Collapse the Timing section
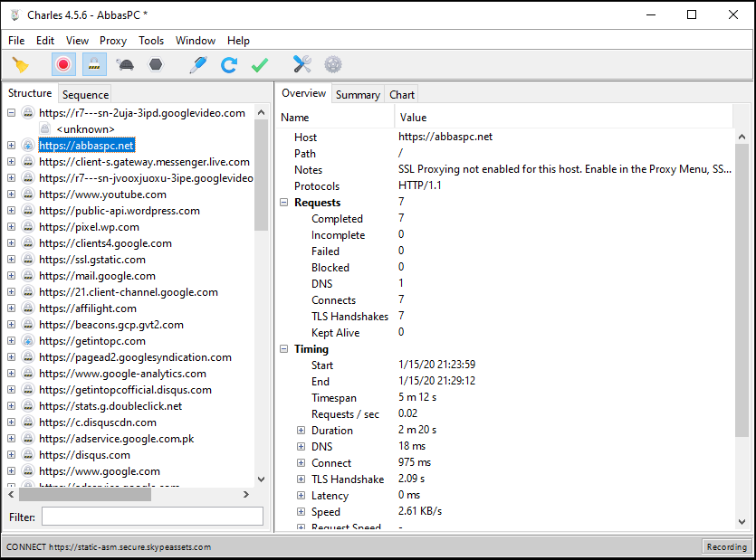Viewport: 756px width, 560px height. [284, 349]
